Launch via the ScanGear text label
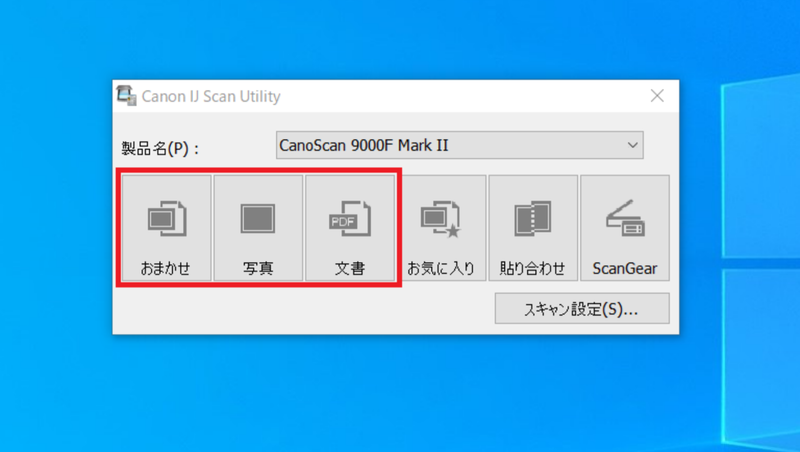The image size is (800, 452). pyautogui.click(x=624, y=268)
